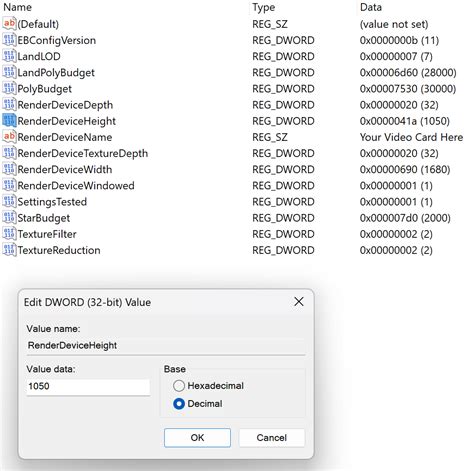The image size is (474, 471).
Task: Select the RenderDeviceWindowed value icon
Action: coord(9,185)
